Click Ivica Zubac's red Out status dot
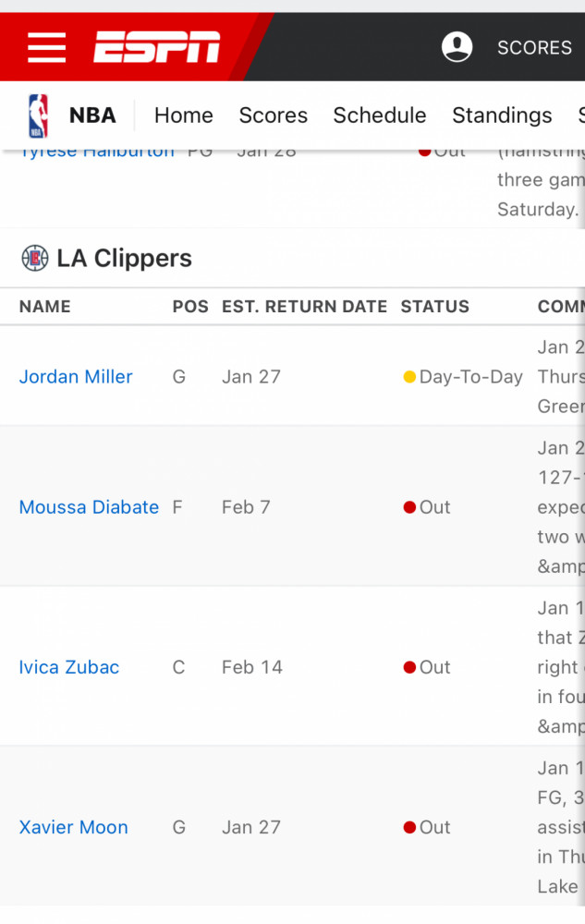Screen dimensions: 585x924 click(409, 667)
